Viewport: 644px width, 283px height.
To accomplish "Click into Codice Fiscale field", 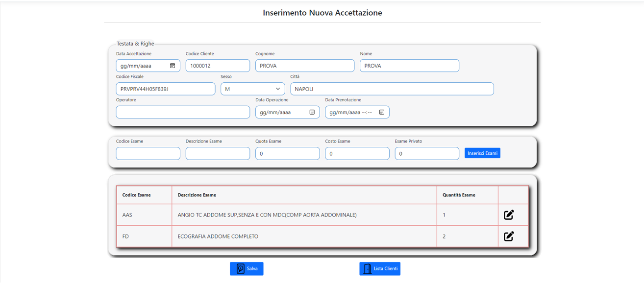I will pyautogui.click(x=166, y=89).
